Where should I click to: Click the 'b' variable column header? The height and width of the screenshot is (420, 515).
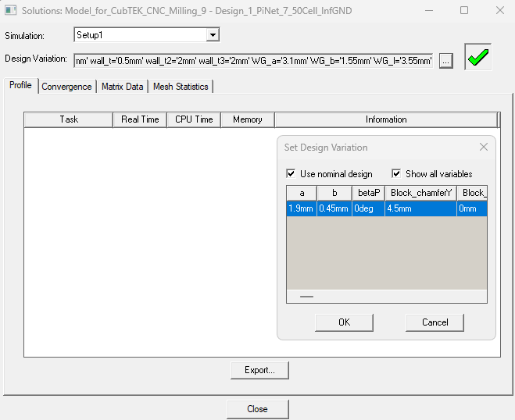(x=334, y=194)
